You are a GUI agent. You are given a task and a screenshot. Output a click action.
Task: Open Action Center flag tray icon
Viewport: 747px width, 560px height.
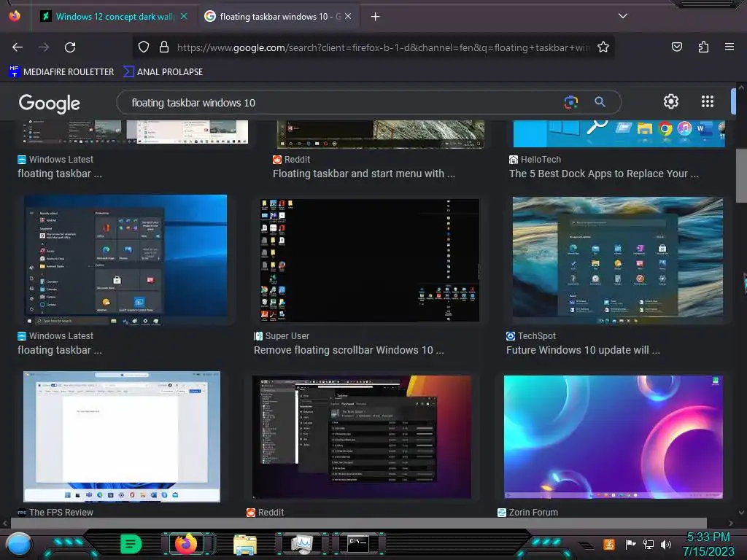pyautogui.click(x=631, y=544)
